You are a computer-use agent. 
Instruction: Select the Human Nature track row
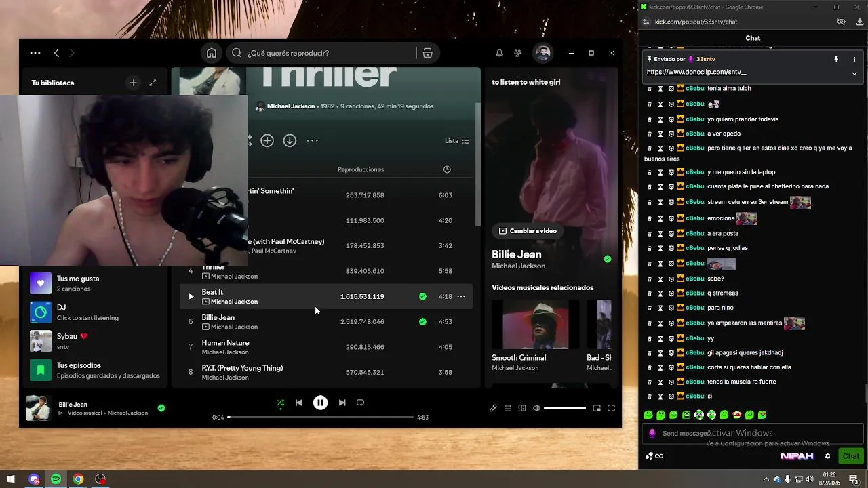[326, 347]
